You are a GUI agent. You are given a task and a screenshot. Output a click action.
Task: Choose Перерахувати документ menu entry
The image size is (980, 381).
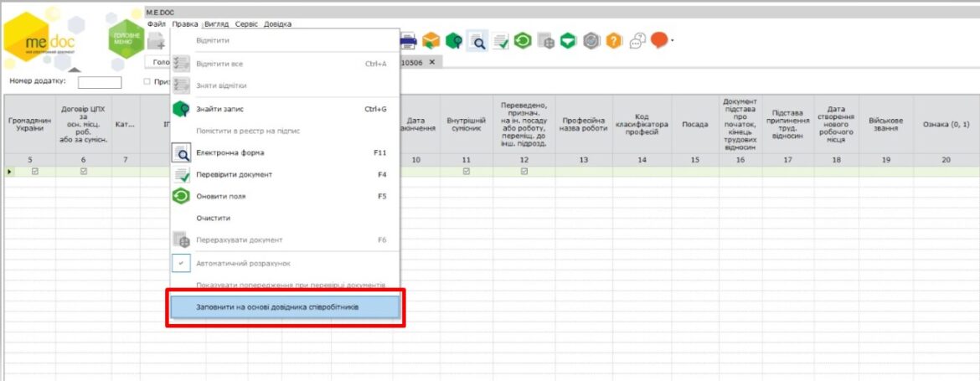(285, 239)
